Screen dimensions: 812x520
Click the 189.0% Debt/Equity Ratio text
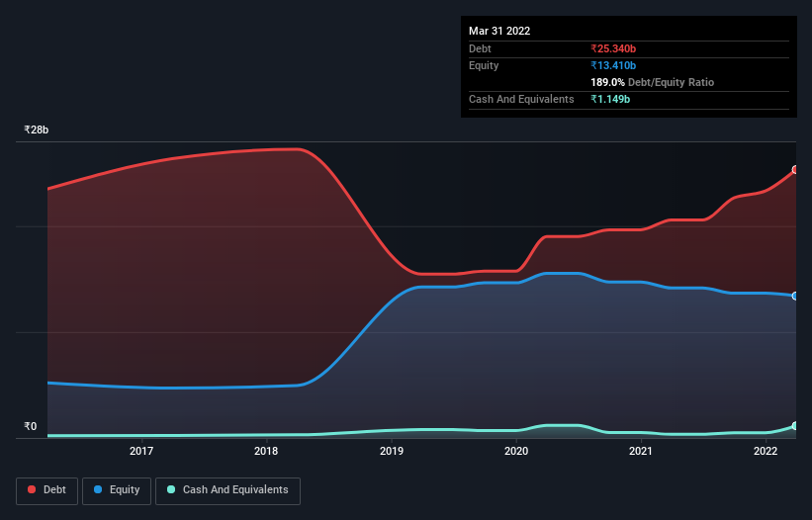[652, 82]
